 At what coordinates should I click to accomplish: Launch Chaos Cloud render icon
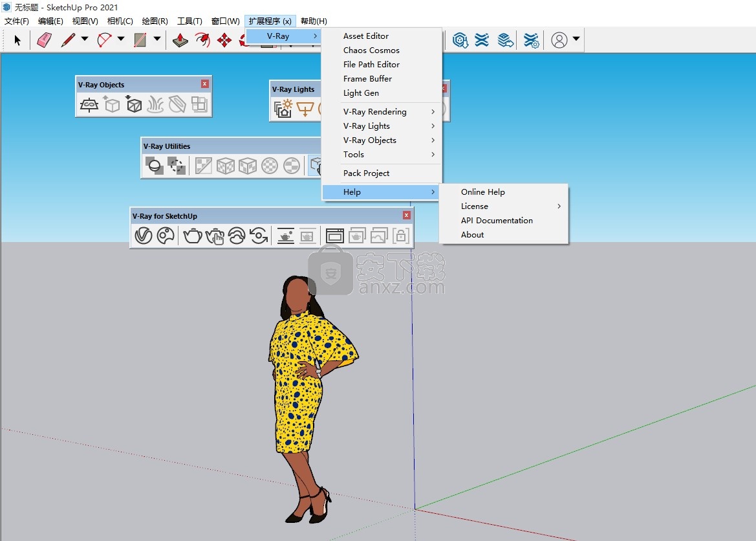[x=237, y=236]
